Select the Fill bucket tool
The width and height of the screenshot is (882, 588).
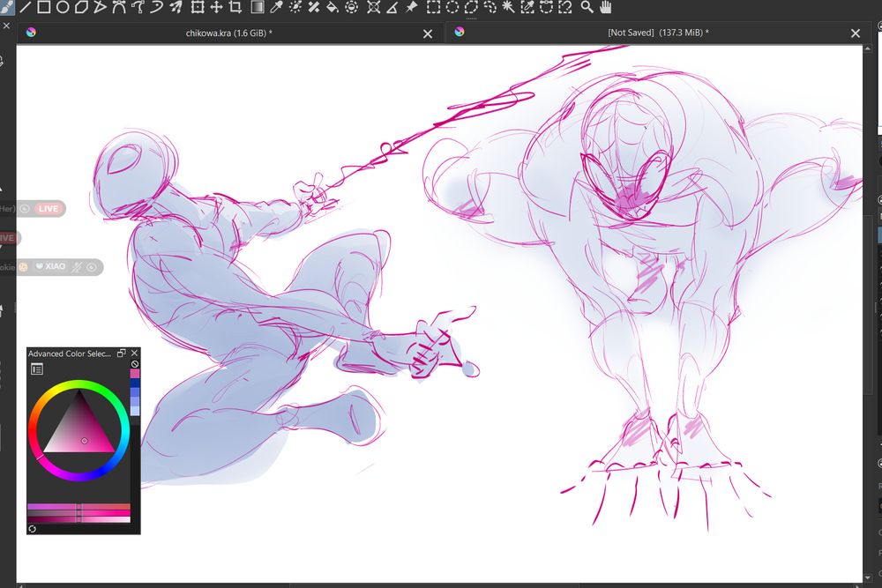(x=333, y=7)
